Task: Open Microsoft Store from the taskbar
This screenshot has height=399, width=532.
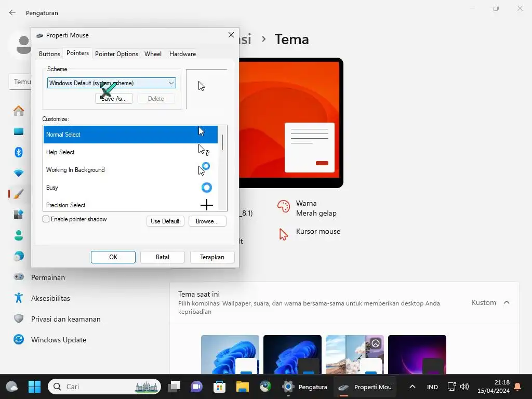Action: (220, 387)
